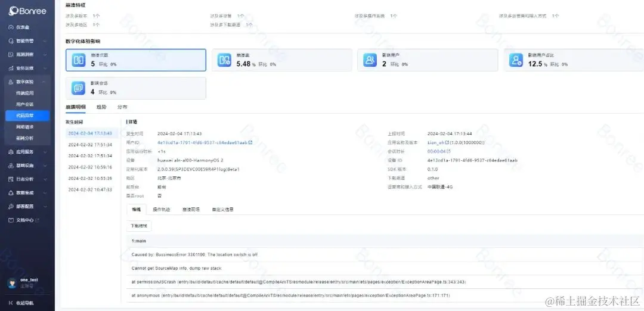Expand the 业务运维 menu chevron

pyautogui.click(x=44, y=68)
